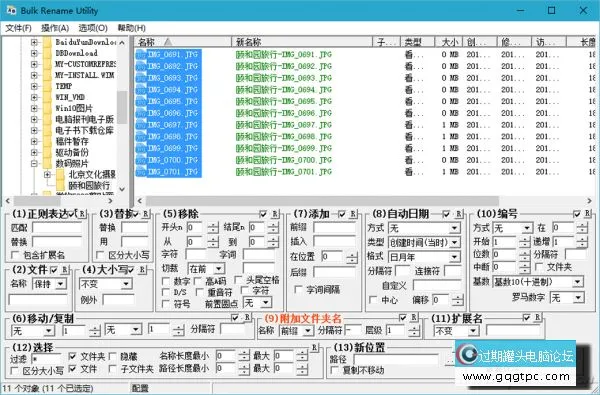Sort by the 类型 column header
Image resolution: width=600 pixels, height=395 pixels.
pos(417,42)
